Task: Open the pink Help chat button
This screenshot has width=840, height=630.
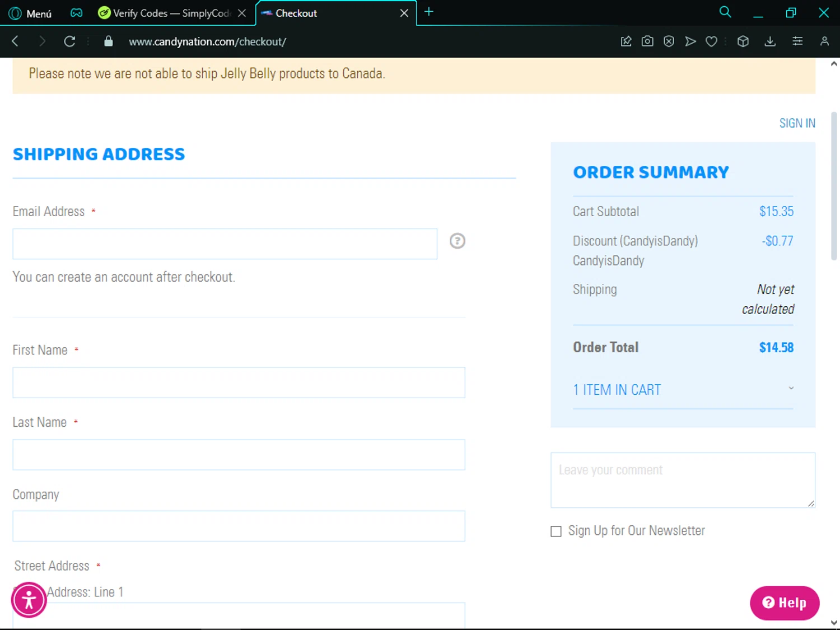Action: [x=785, y=603]
